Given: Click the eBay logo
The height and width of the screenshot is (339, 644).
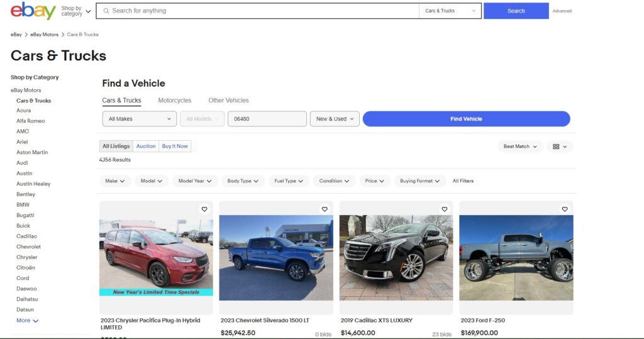Looking at the screenshot, I should [x=33, y=11].
